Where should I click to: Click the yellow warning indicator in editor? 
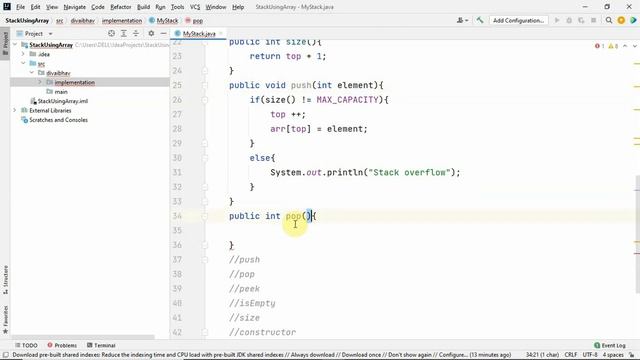(x=613, y=46)
